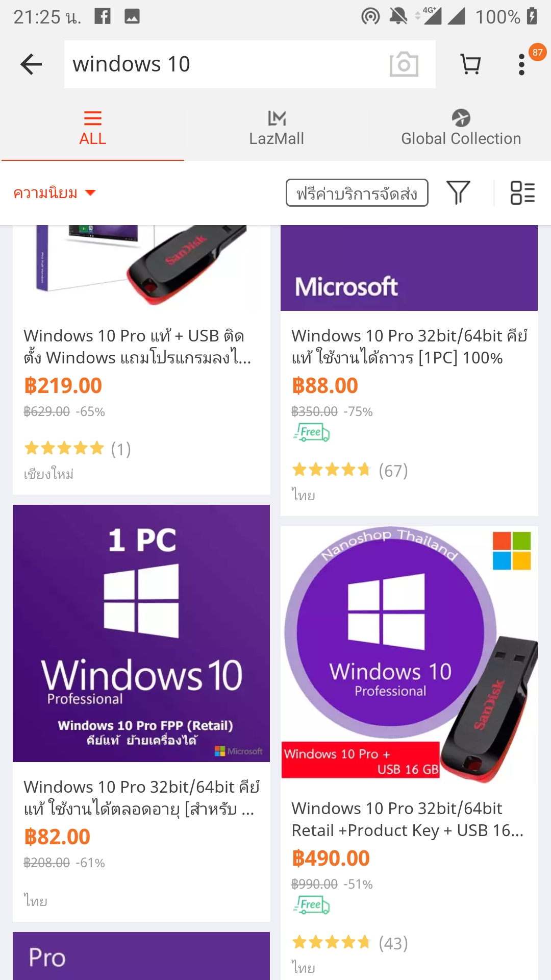The height and width of the screenshot is (980, 551).
Task: Open Windows 10 Pro แท้ + USB product title
Action: (x=137, y=347)
